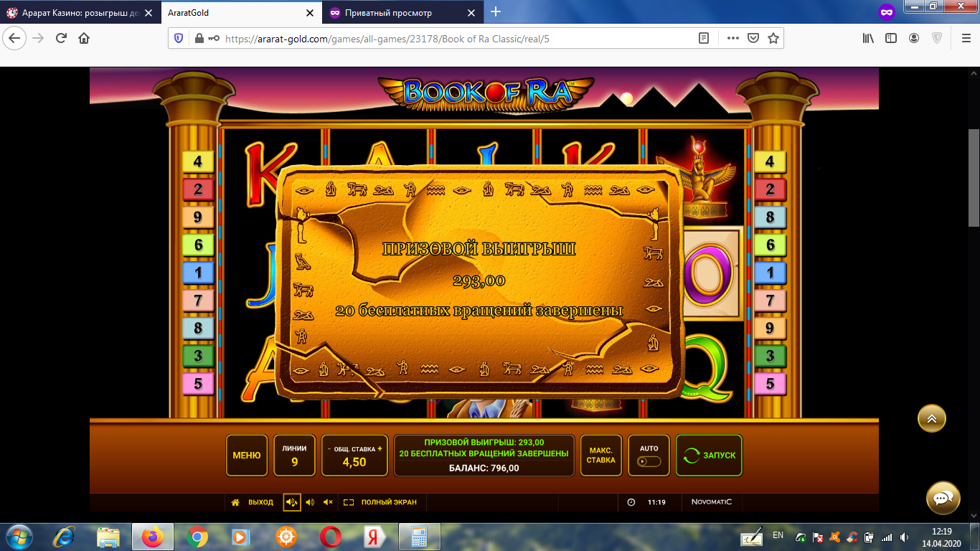Viewport: 980px width, 551px height.
Task: Click the БАЛАНС: 796,00 text
Action: (484, 468)
